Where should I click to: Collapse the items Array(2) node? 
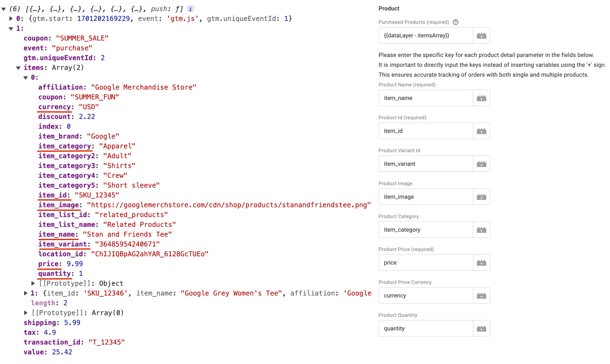(x=18, y=68)
